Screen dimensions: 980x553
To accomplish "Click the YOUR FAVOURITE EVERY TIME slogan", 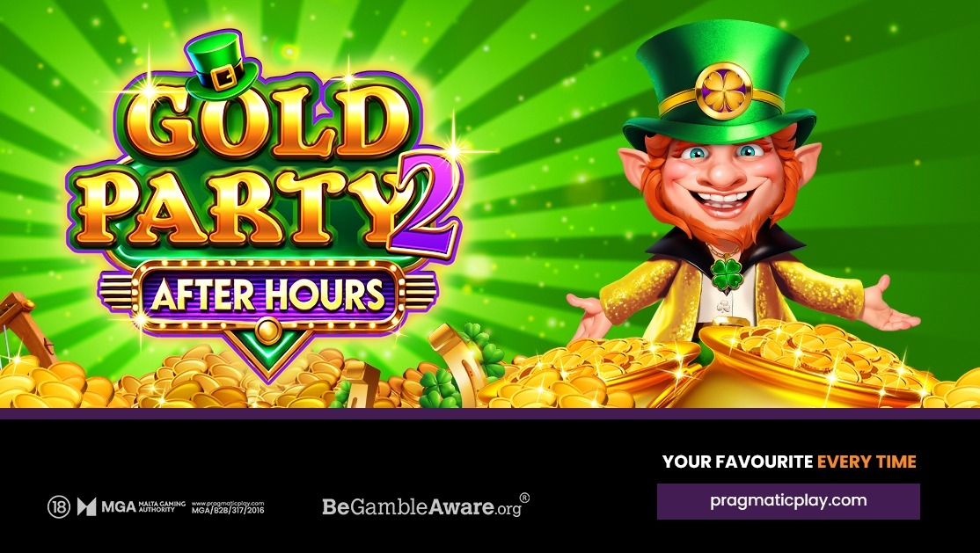I will click(x=789, y=462).
